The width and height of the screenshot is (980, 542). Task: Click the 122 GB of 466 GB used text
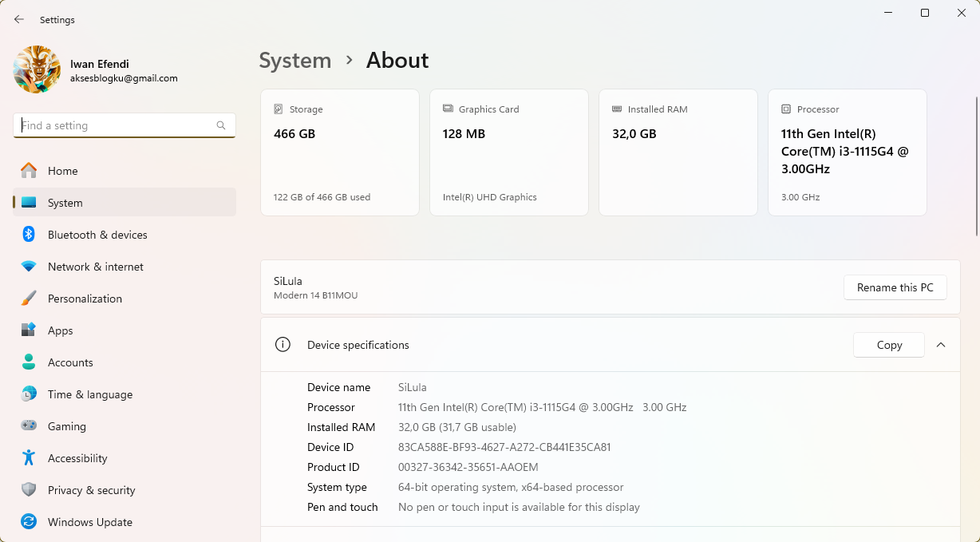[x=322, y=197]
